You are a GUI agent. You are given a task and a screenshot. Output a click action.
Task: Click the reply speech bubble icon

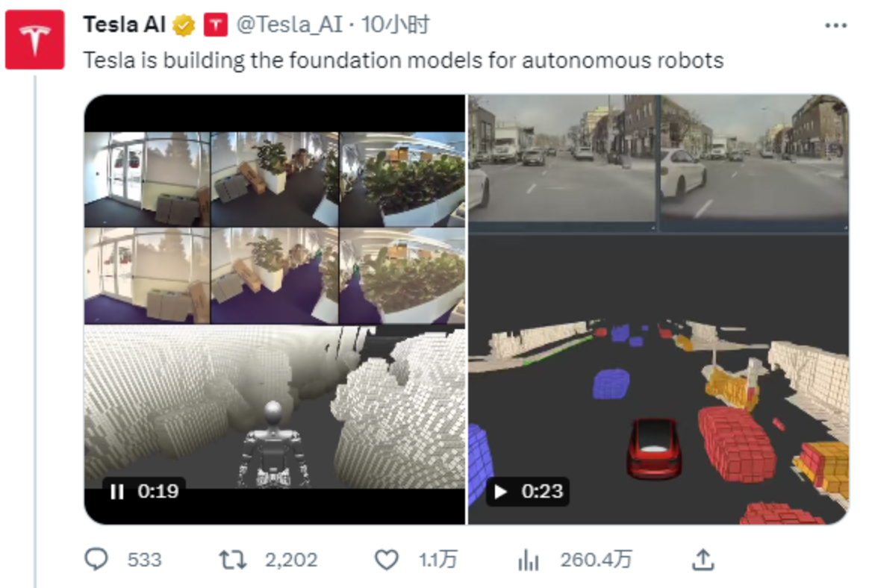(x=96, y=559)
